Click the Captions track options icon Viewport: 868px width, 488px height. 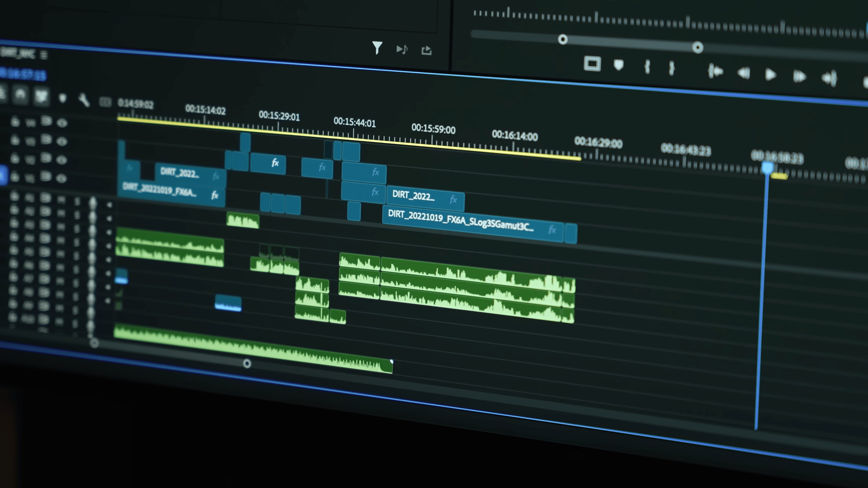tap(105, 102)
